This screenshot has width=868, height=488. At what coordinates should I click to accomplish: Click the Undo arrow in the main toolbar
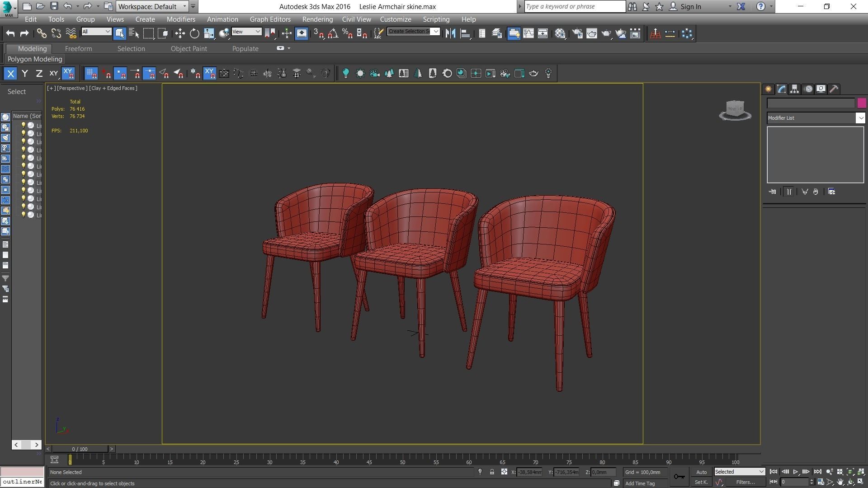pos(10,33)
